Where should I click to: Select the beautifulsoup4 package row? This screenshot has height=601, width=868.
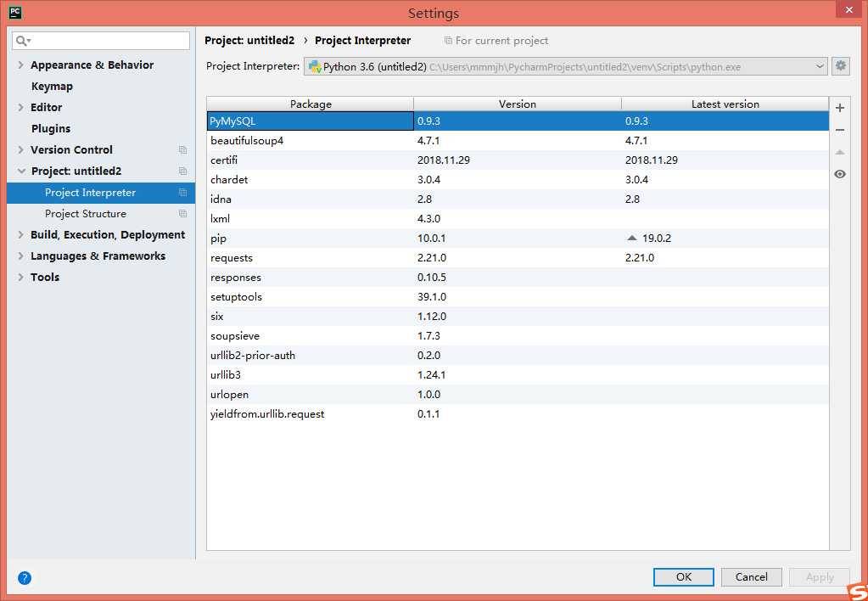[518, 141]
